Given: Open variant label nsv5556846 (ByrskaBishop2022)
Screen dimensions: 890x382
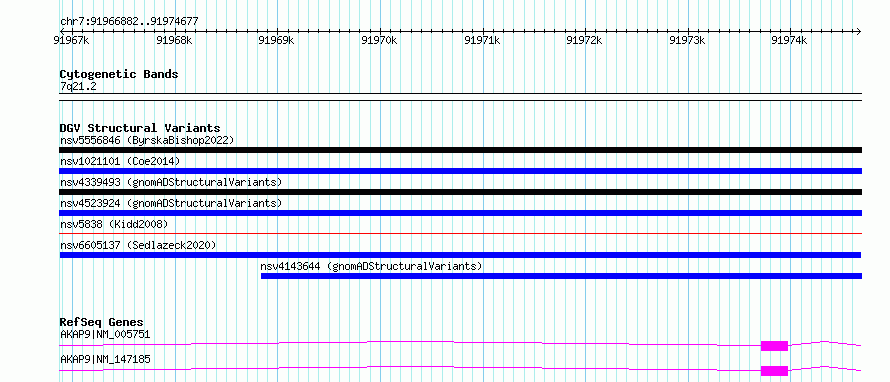Looking at the screenshot, I should [147, 140].
